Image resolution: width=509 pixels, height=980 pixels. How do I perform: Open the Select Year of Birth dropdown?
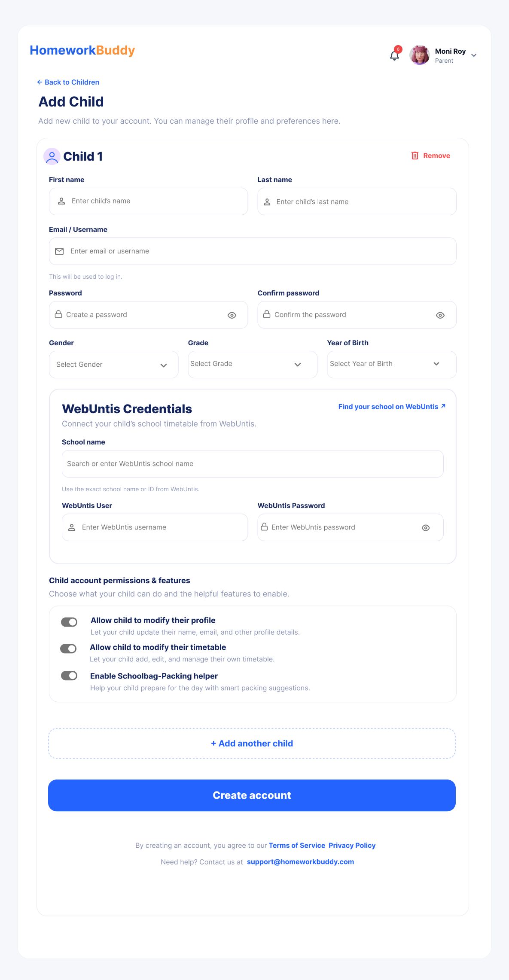(x=392, y=365)
